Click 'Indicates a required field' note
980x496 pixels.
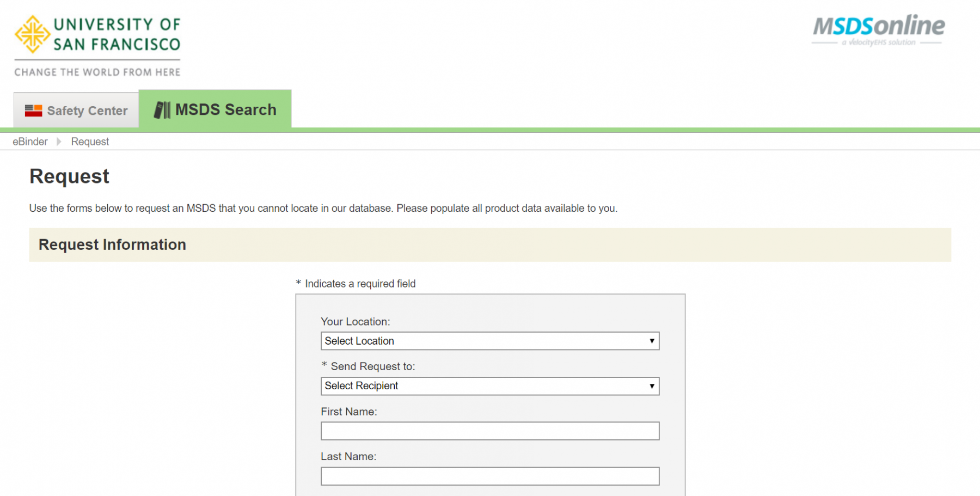tap(356, 284)
